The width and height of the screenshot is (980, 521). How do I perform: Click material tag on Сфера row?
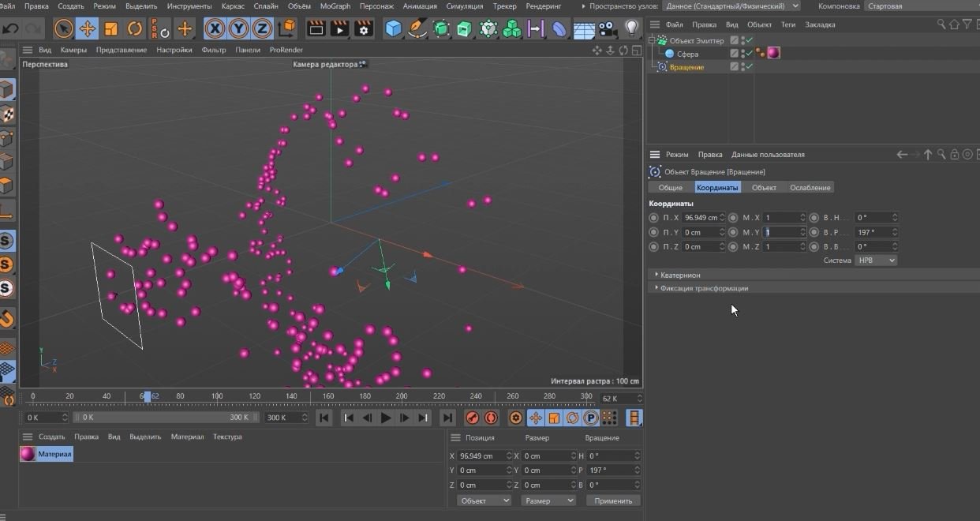[773, 53]
